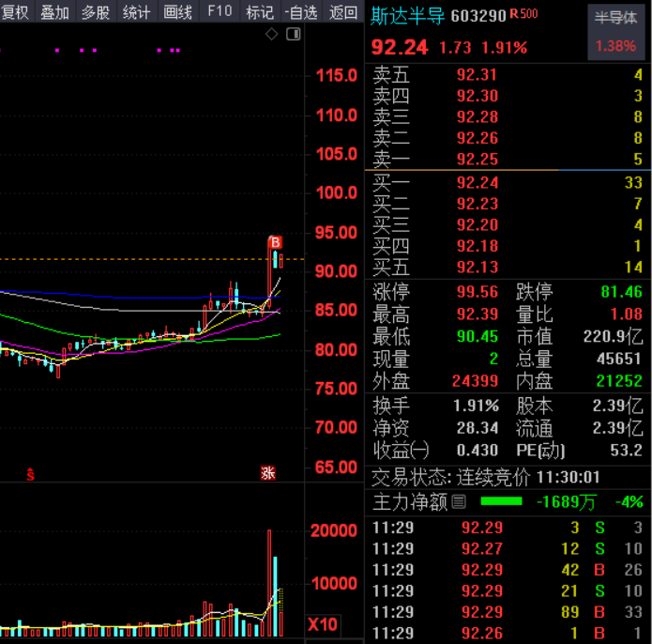Click the 最低 value 90.45
This screenshot has width=652, height=644.
[x=477, y=337]
